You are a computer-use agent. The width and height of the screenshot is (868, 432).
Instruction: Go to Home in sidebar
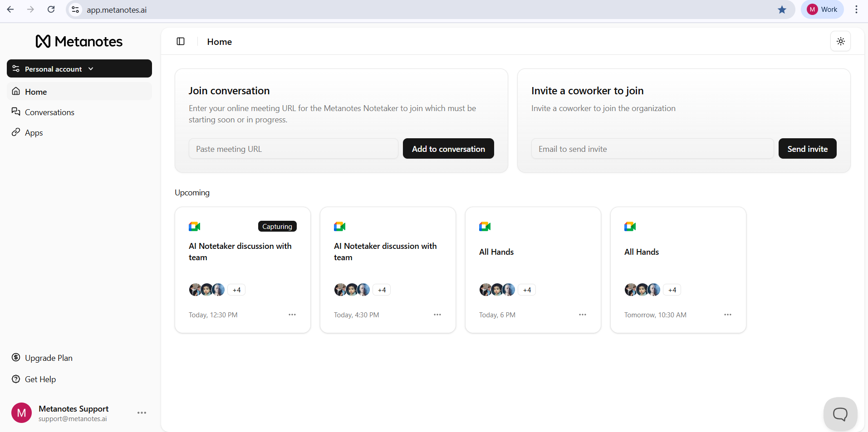click(x=79, y=92)
